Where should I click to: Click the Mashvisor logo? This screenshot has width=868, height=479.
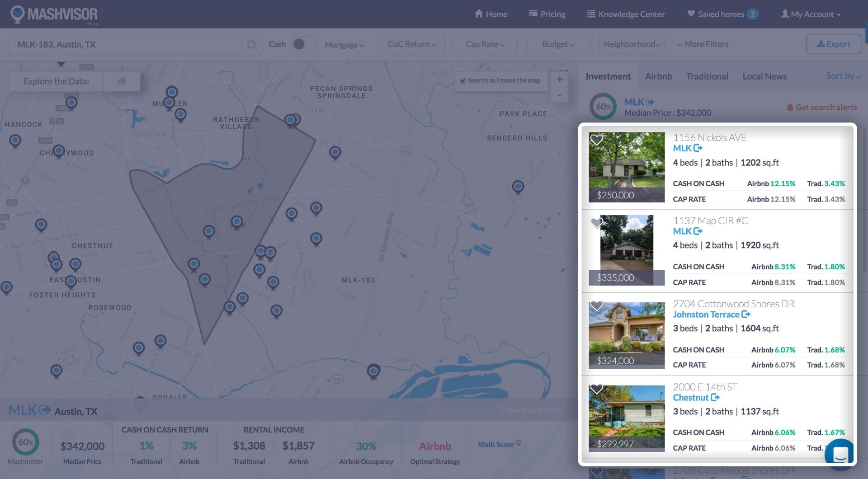tap(53, 13)
